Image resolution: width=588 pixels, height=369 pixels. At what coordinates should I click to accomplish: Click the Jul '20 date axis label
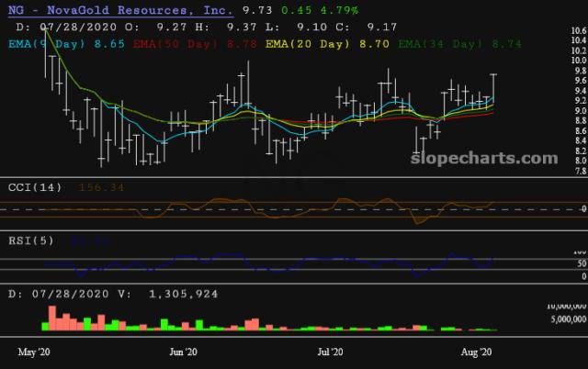tap(330, 352)
